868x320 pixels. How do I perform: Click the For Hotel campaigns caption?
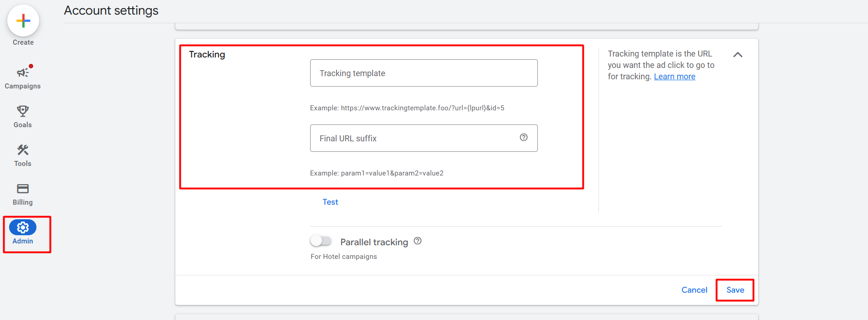point(344,257)
